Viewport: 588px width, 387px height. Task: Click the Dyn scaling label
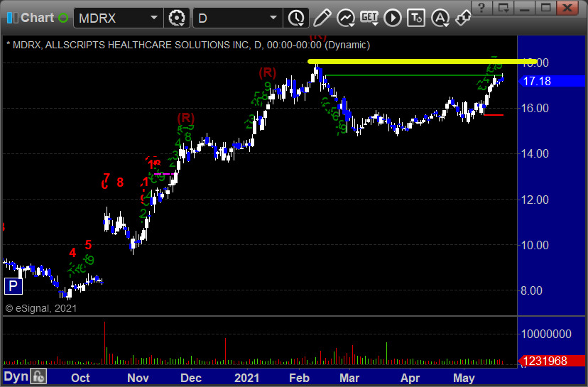(16, 376)
